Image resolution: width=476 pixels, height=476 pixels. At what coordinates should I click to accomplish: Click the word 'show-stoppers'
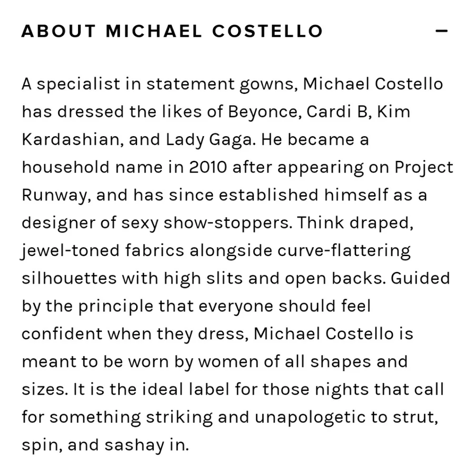pos(226,223)
